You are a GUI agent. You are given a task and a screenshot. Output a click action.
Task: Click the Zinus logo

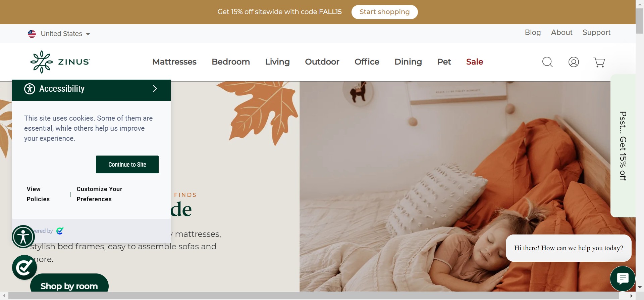click(60, 62)
